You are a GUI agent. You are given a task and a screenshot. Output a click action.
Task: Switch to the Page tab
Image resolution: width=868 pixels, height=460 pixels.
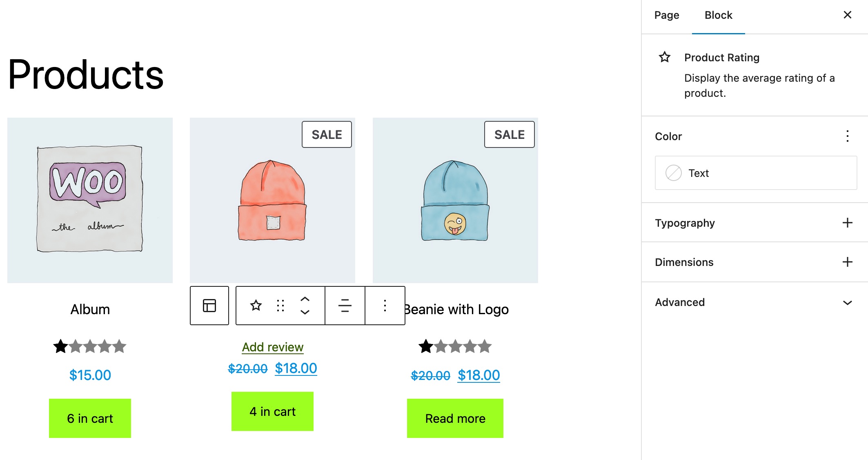click(x=667, y=16)
